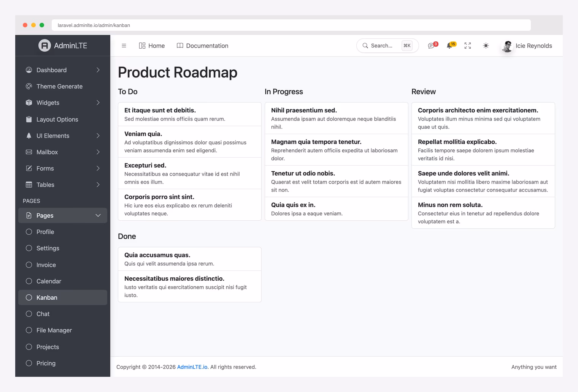Open card "Saepe unde dolores velit animi."
The image size is (578, 392).
coord(483,181)
